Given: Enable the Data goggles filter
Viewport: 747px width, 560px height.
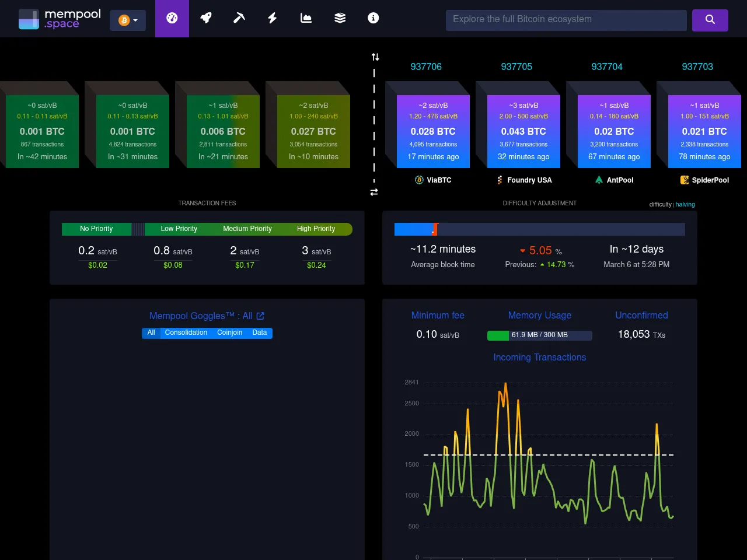Looking at the screenshot, I should [259, 332].
